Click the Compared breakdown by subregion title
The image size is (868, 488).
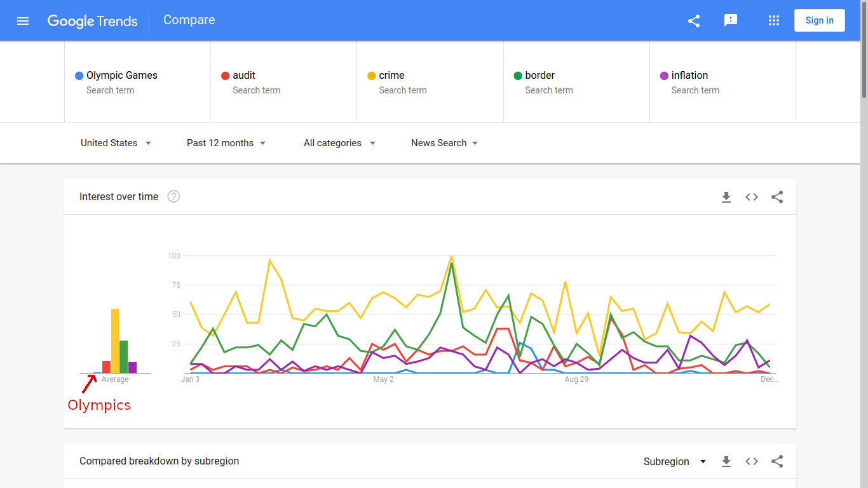(159, 461)
